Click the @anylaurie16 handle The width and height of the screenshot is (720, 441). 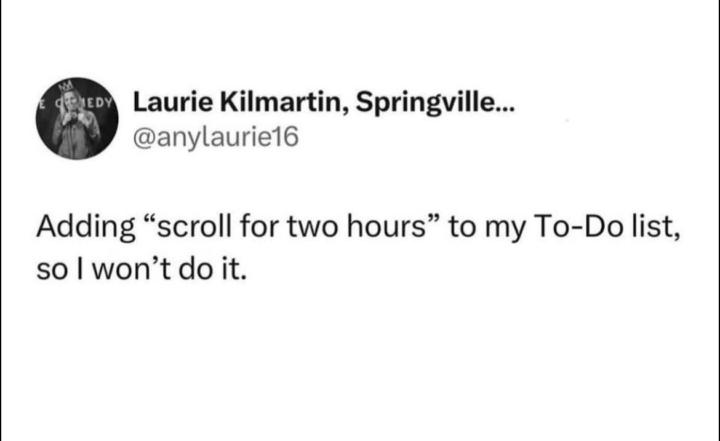click(215, 137)
